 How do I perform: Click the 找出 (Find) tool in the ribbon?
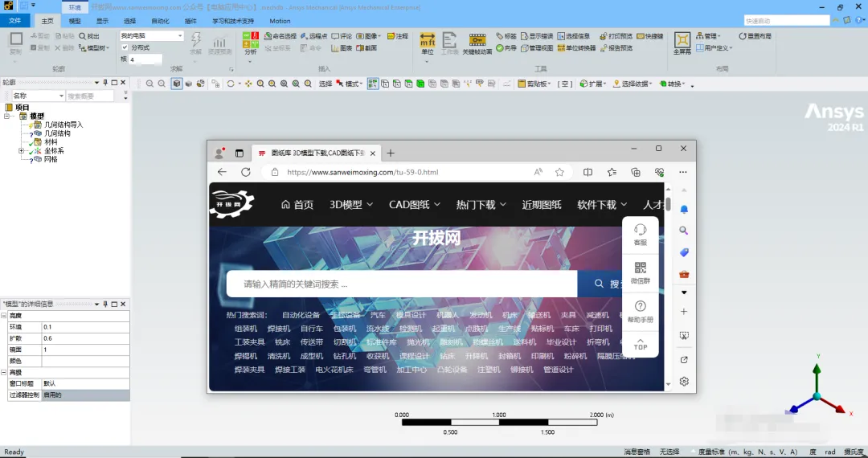[89, 36]
